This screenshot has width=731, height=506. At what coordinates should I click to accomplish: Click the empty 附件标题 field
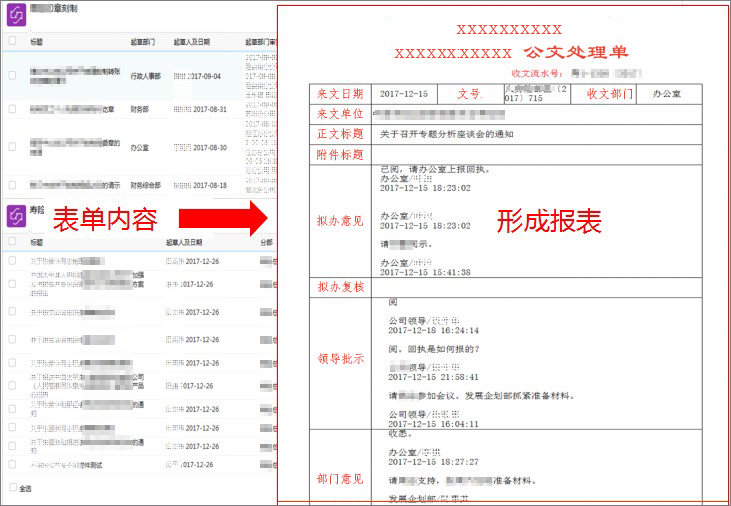click(536, 154)
